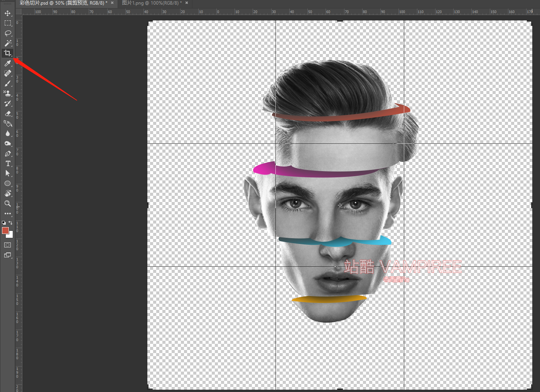Select the Brush tool
Screen dimensions: 540x392
point(7,83)
